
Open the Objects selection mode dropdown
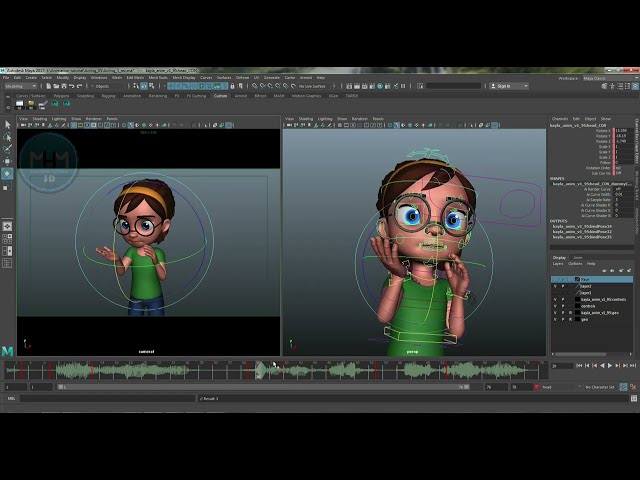[108, 86]
